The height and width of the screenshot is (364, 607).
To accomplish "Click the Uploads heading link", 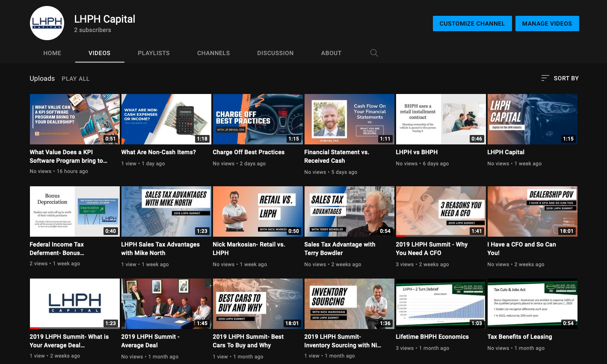I will (x=42, y=79).
